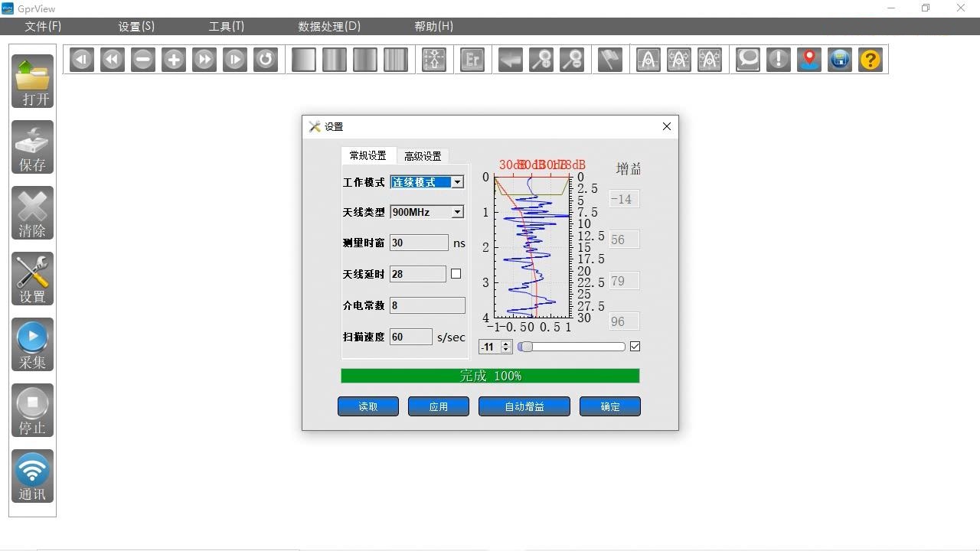The image size is (980, 551).
Task: Uncheck the checkbox beside the gain slider
Action: click(x=635, y=347)
